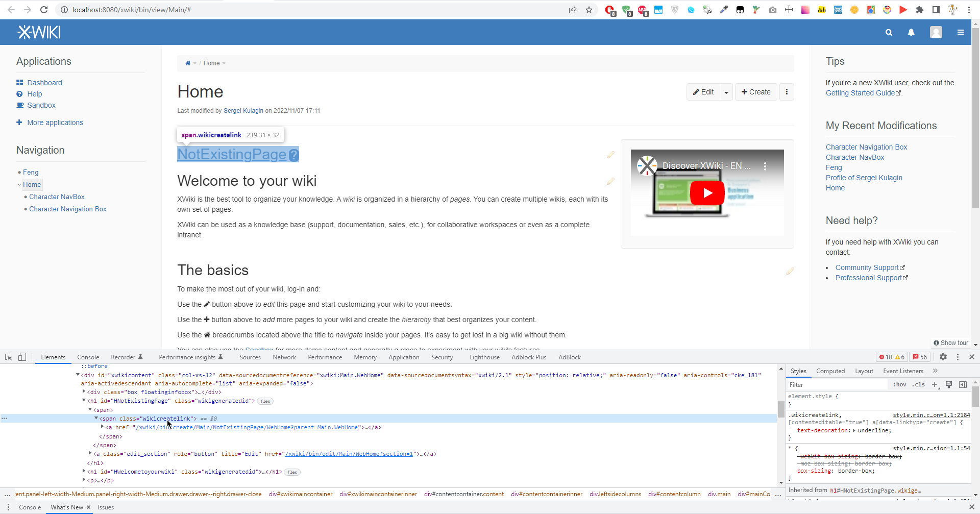Click the question mark icon after NotExistingPage
The height and width of the screenshot is (514, 980).
pyautogui.click(x=293, y=155)
